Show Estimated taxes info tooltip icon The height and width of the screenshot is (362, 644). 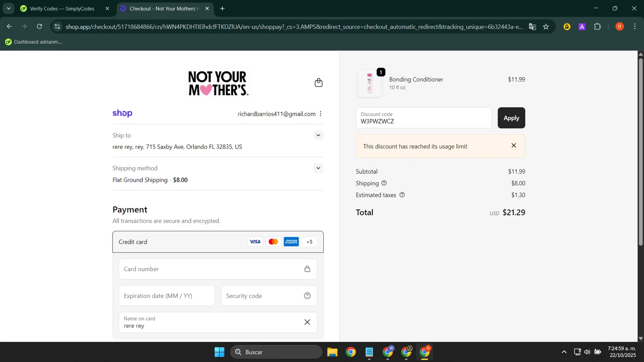click(402, 195)
